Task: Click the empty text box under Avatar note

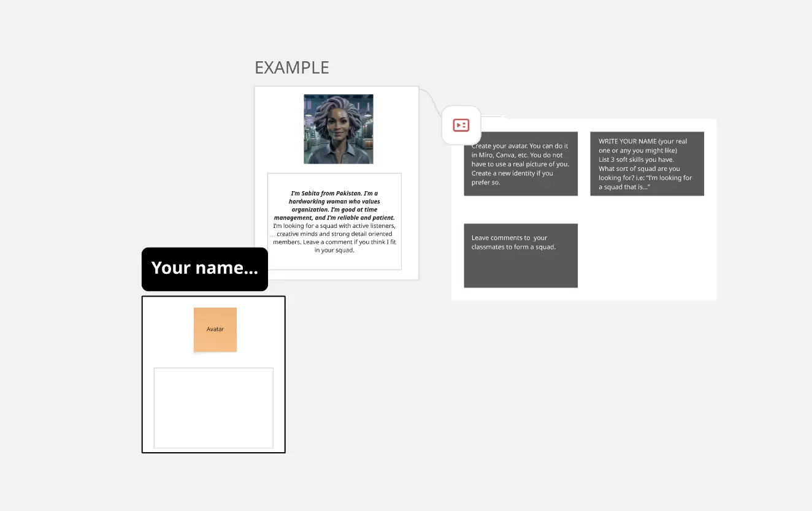Action: point(213,407)
